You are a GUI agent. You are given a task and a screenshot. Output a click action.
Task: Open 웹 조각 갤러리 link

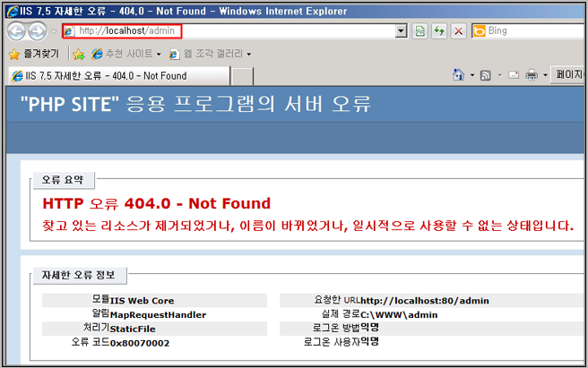pos(205,55)
